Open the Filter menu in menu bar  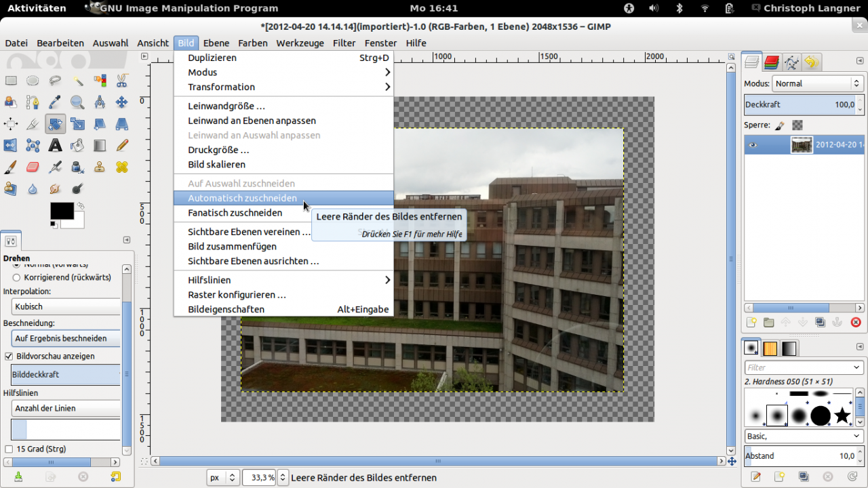[x=344, y=43]
